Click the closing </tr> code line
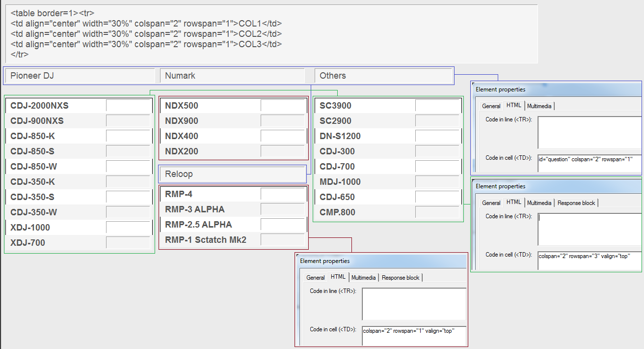The width and height of the screenshot is (644, 349). [19, 55]
